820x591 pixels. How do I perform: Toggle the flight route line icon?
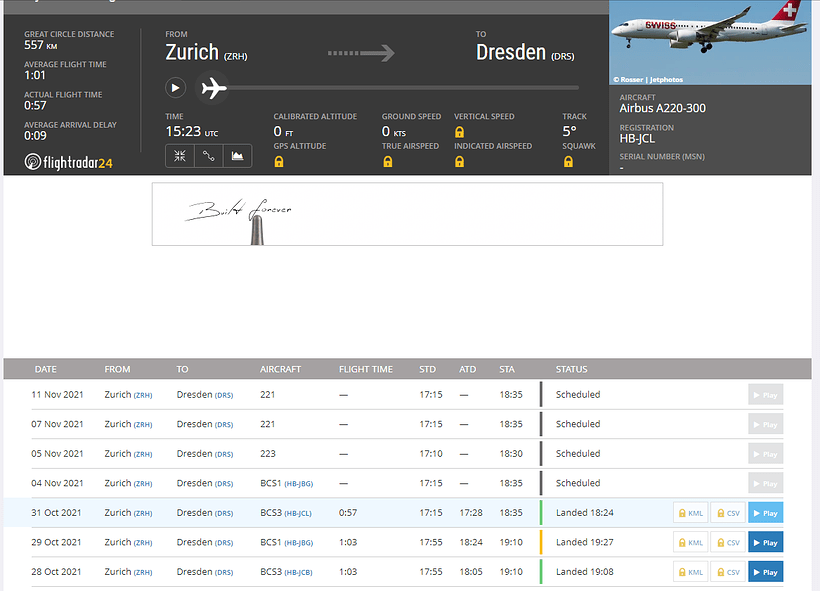(209, 156)
